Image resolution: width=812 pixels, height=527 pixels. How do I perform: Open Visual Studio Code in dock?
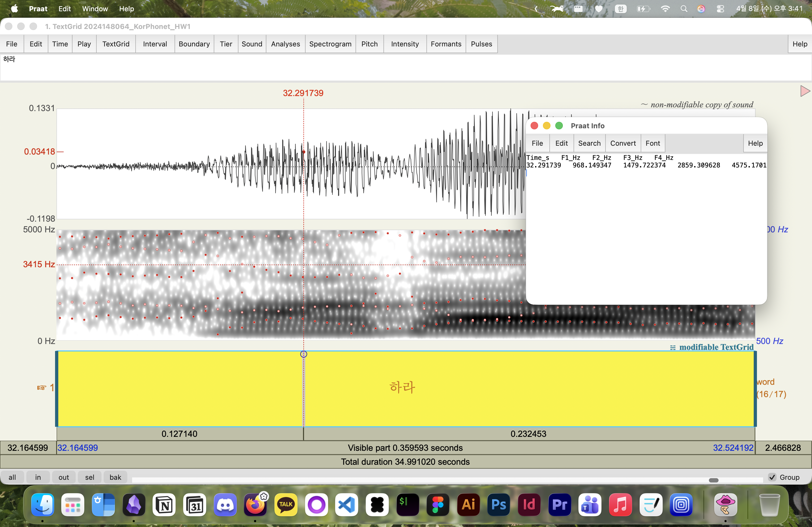pos(347,505)
